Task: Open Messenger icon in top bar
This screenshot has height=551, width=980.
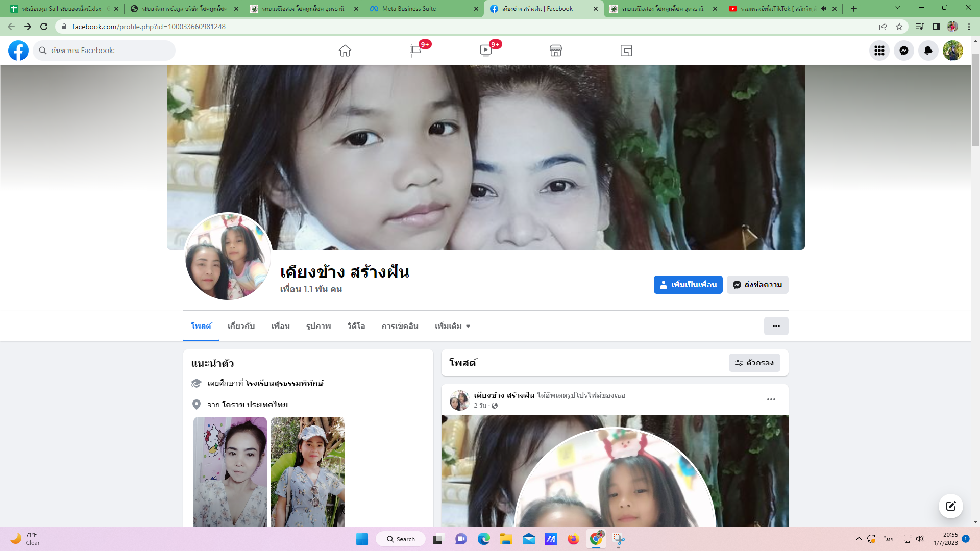Action: (x=903, y=51)
